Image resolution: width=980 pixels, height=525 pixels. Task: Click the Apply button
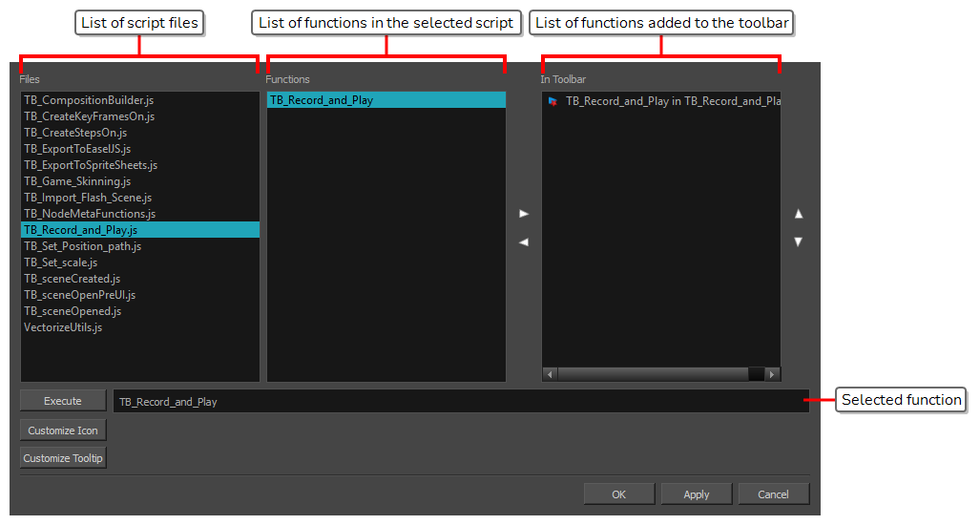[x=697, y=494]
